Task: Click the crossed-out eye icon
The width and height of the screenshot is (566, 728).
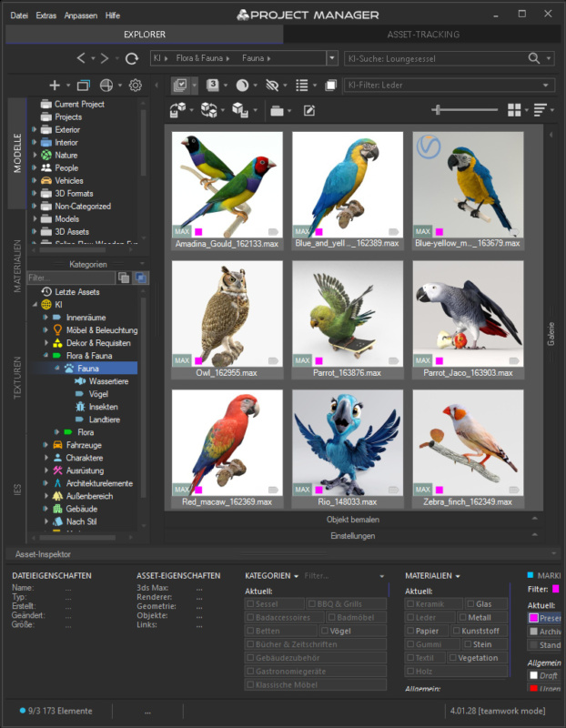Action: (272, 85)
